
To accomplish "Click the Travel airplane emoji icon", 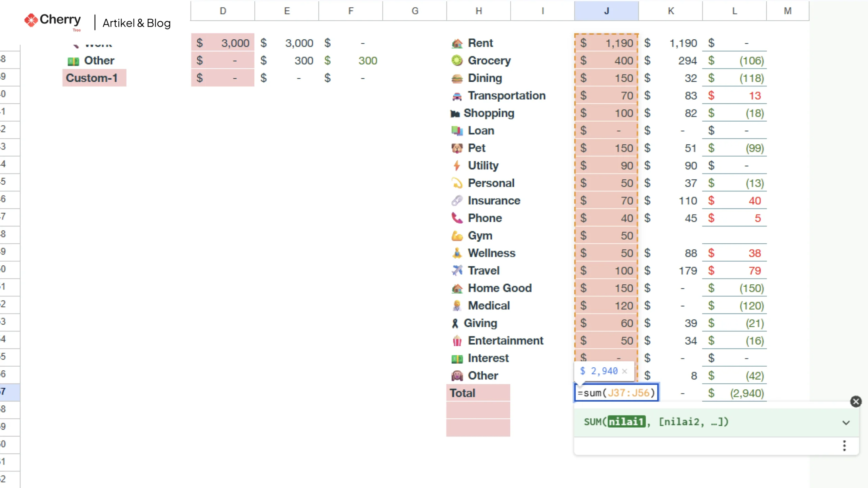I will (x=457, y=271).
